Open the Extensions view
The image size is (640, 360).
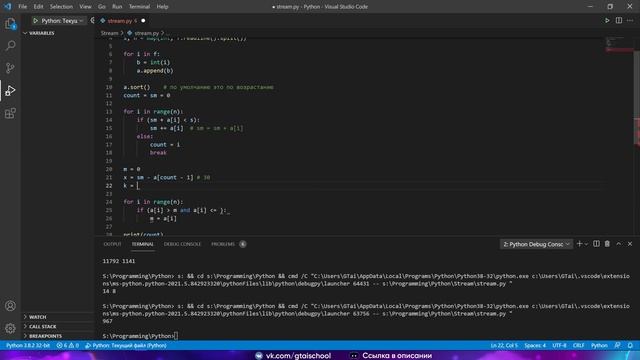point(10,113)
